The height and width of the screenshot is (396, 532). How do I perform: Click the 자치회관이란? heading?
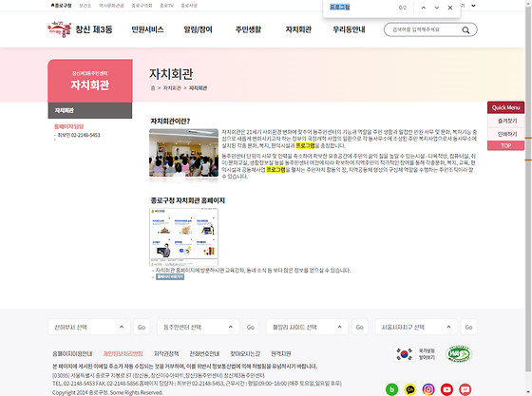pyautogui.click(x=170, y=121)
